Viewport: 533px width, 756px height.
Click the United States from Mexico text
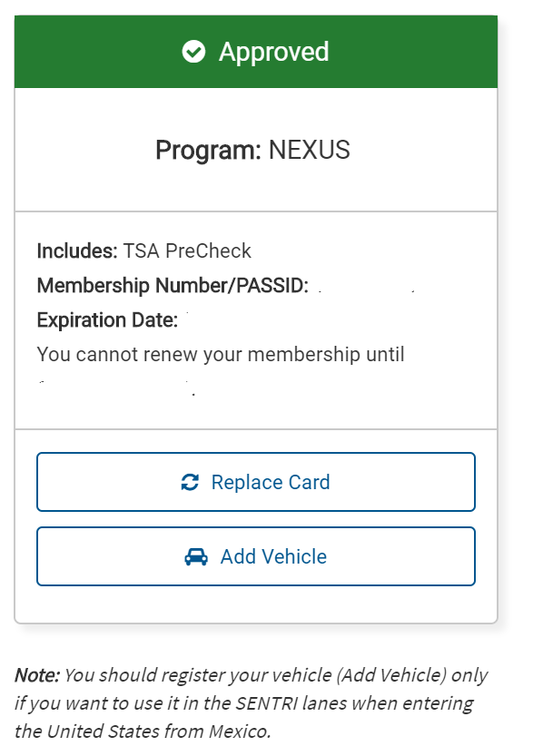(x=159, y=731)
